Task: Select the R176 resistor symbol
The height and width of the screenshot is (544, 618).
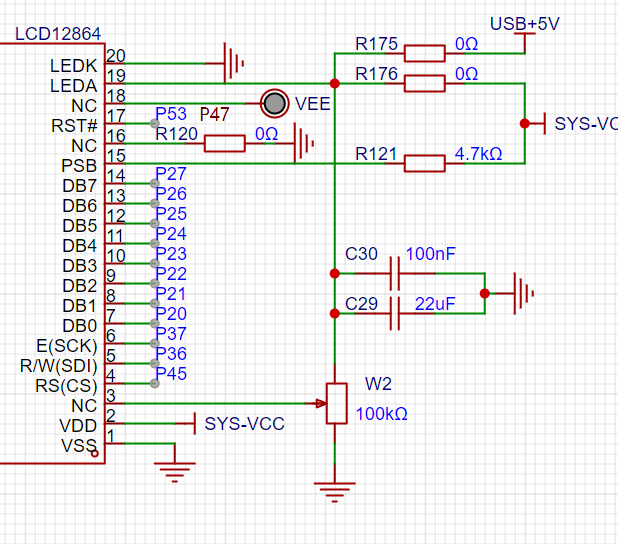Action: 424,83
